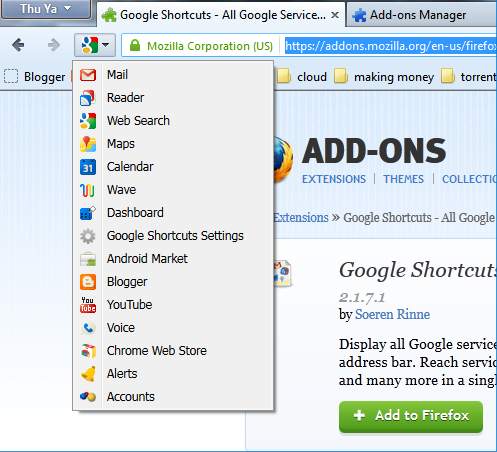Select Wave menu entry
The width and height of the screenshot is (497, 452).
(x=173, y=190)
